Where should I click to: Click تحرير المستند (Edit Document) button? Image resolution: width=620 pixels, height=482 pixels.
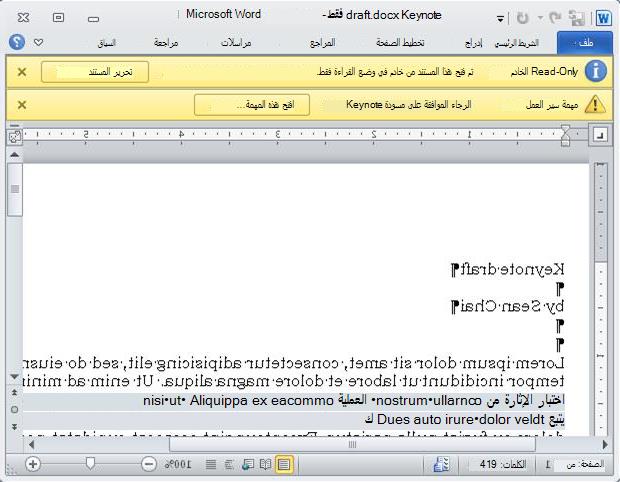[95, 72]
